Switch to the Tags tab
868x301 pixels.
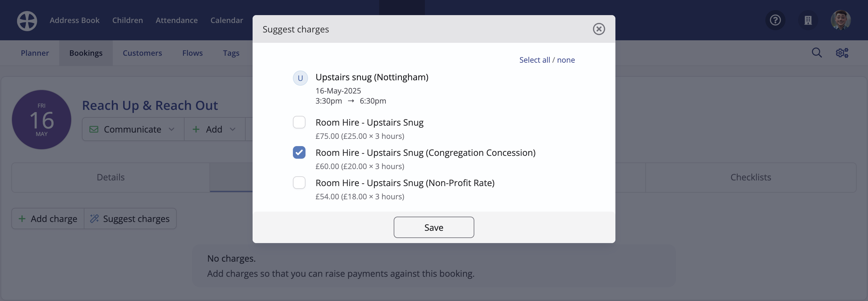coord(231,53)
